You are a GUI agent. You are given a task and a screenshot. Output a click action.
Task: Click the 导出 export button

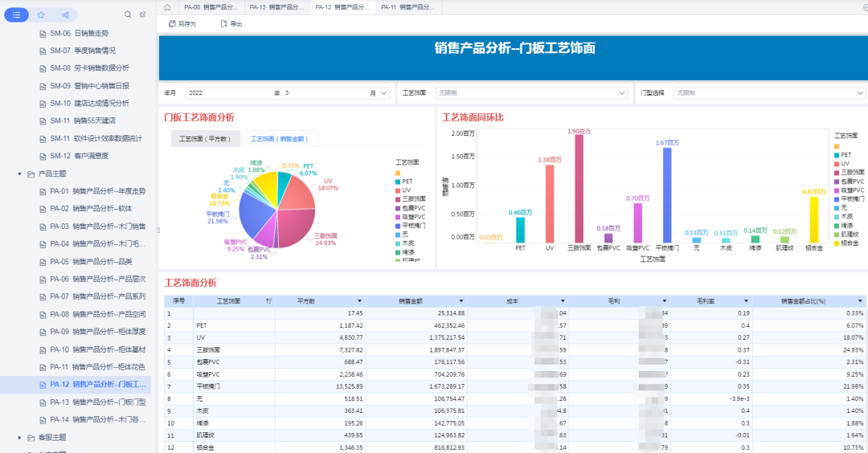point(231,24)
